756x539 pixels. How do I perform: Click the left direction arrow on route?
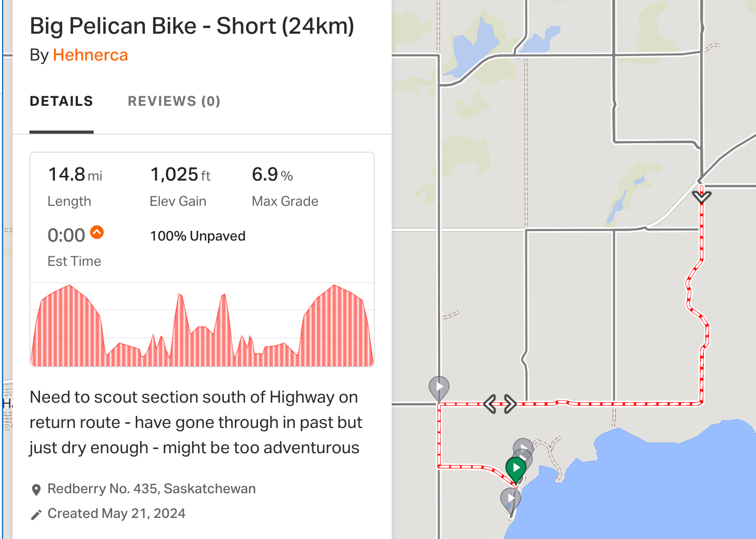click(490, 404)
